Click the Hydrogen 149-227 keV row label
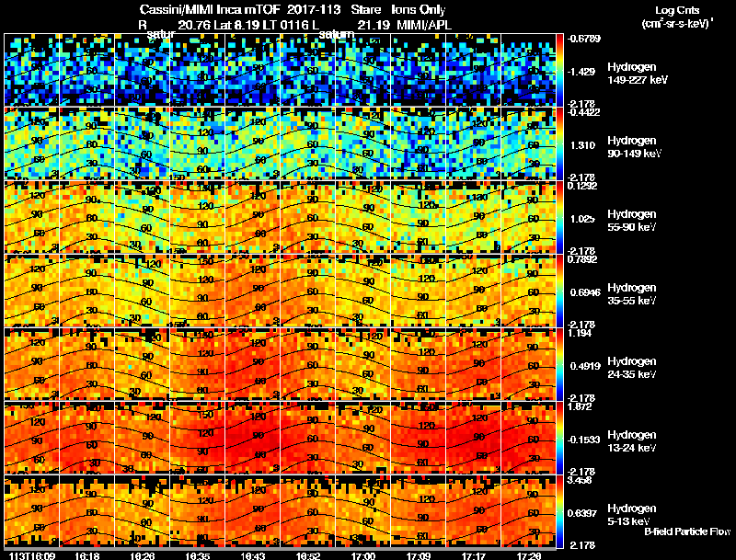 click(638, 74)
